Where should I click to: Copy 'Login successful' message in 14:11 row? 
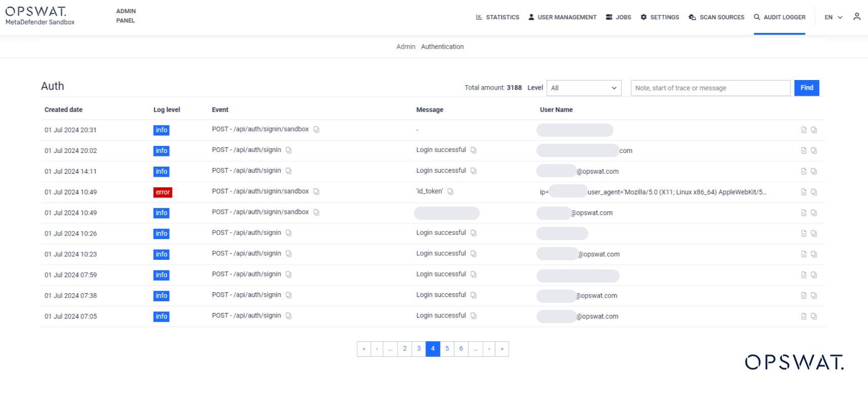tap(473, 171)
